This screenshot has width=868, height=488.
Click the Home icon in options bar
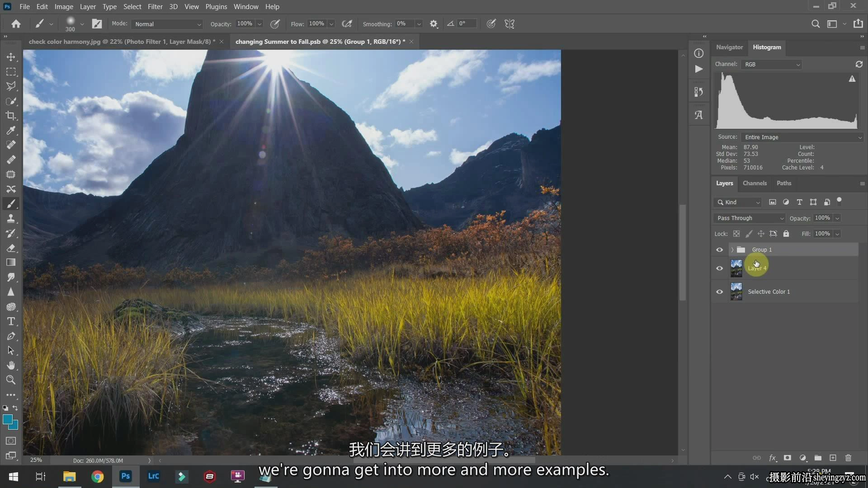click(x=16, y=24)
